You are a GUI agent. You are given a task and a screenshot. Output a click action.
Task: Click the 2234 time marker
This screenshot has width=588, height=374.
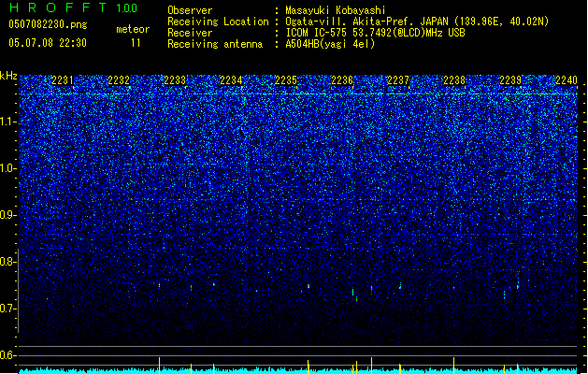(231, 80)
